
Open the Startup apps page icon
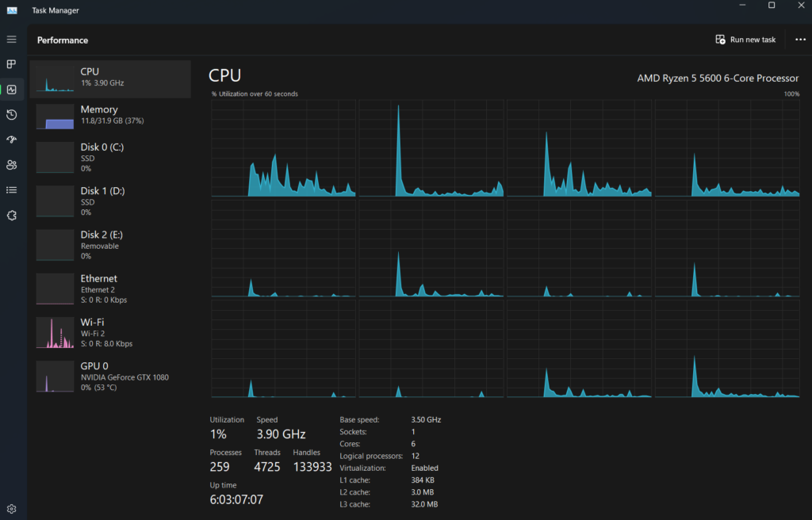11,140
